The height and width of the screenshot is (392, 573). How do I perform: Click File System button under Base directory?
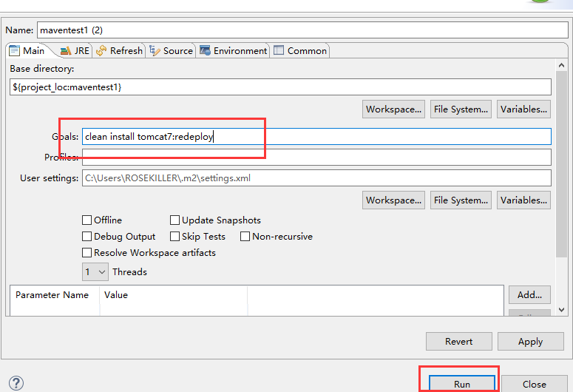pos(461,109)
